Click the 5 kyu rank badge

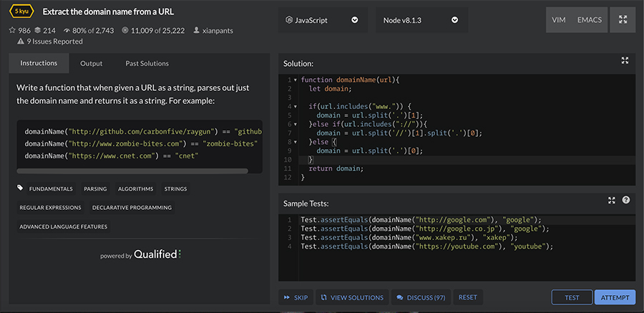[21, 11]
